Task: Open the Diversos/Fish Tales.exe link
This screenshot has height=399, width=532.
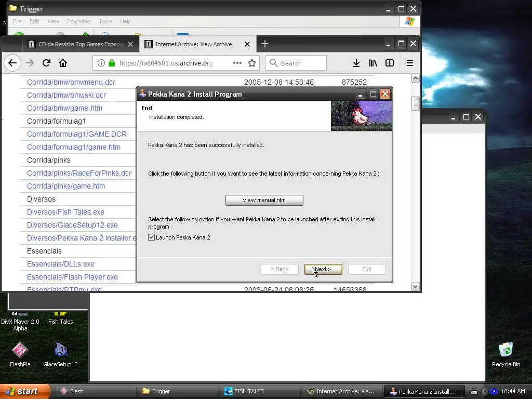Action: tap(65, 212)
